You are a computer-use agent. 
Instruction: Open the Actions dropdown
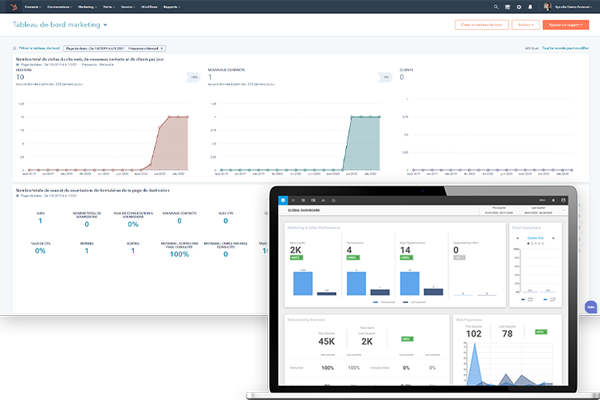[x=525, y=23]
